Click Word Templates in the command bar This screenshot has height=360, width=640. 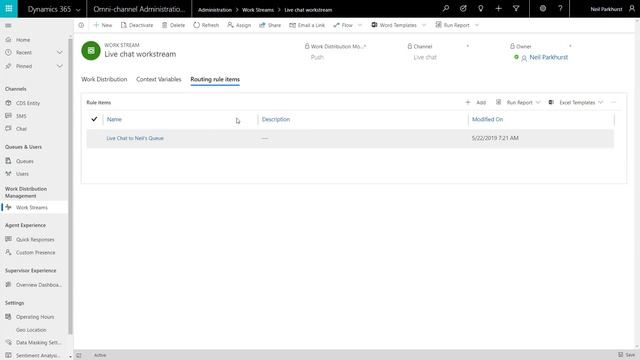394,25
